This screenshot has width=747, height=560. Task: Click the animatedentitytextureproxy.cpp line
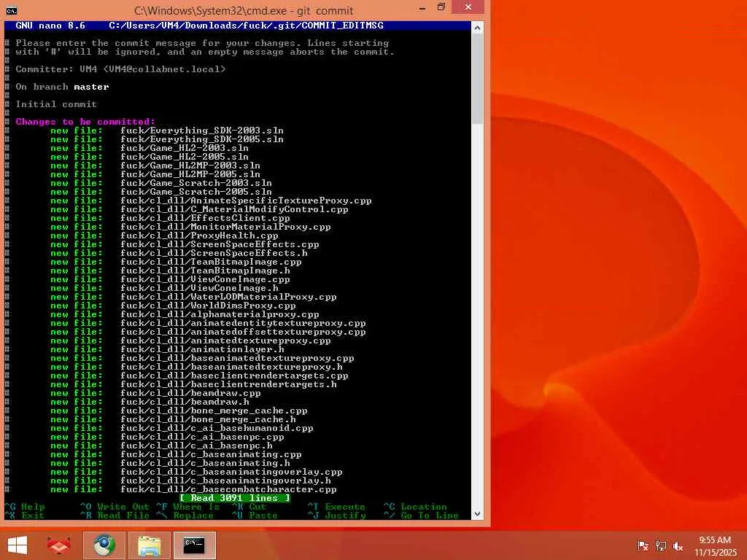[x=243, y=323]
